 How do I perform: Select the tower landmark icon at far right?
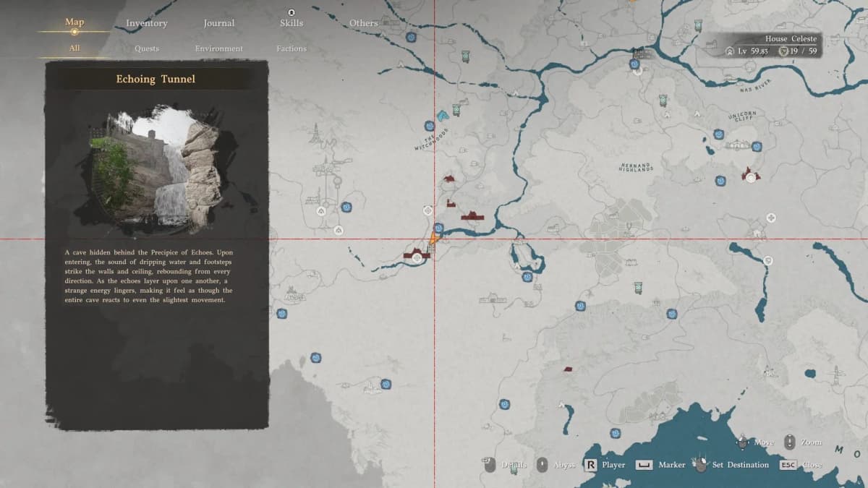836,374
